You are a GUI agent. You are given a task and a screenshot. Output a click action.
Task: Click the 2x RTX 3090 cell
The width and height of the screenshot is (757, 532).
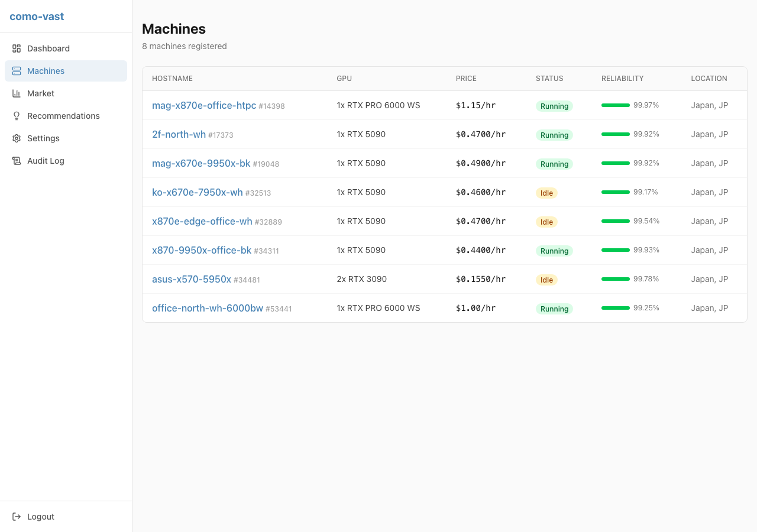pos(361,279)
